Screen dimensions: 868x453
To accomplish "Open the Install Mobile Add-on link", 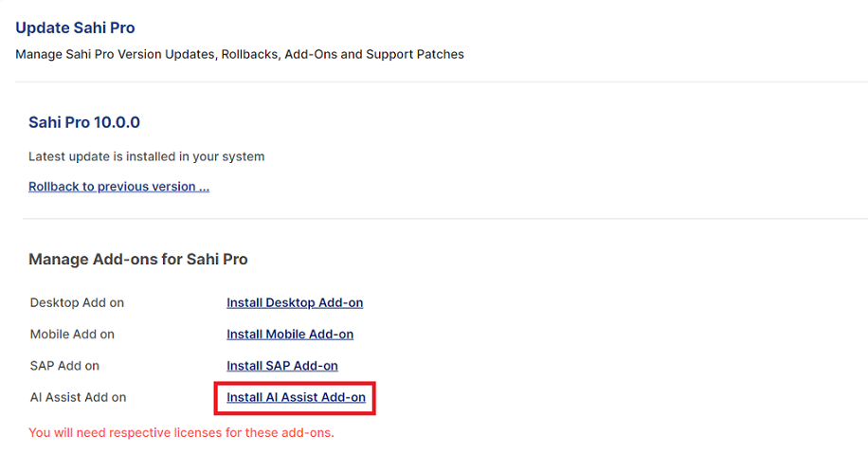I will point(290,335).
